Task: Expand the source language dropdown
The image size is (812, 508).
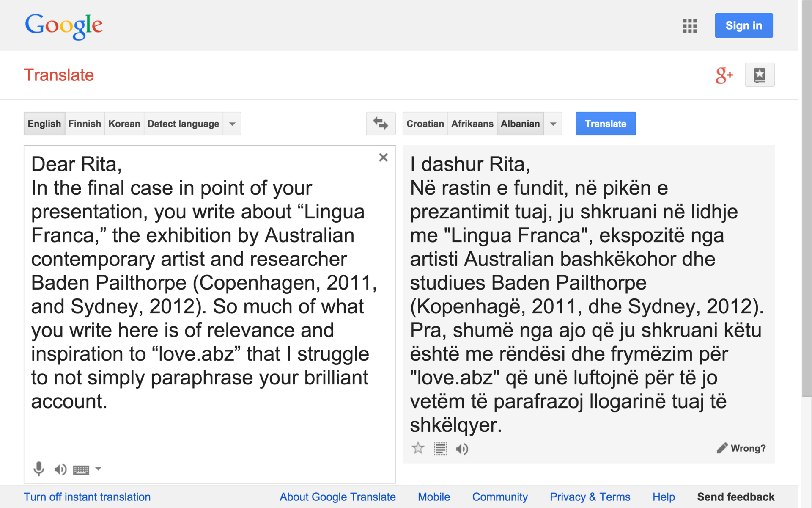Action: 232,124
